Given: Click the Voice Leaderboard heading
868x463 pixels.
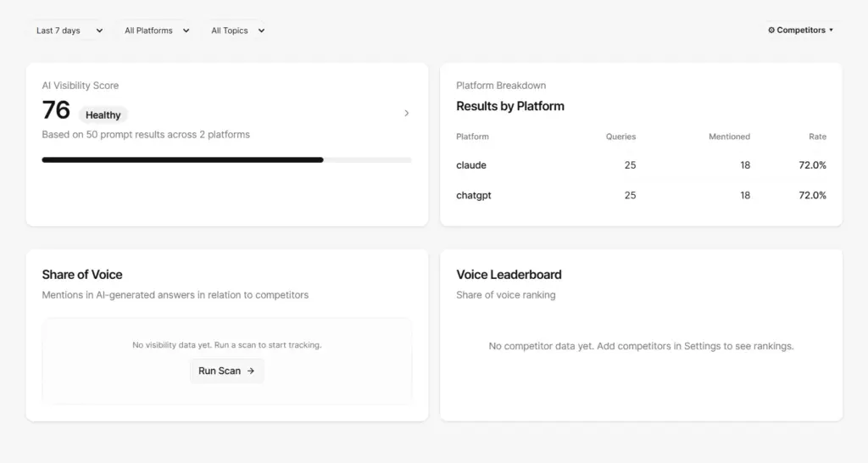Looking at the screenshot, I should pos(509,274).
